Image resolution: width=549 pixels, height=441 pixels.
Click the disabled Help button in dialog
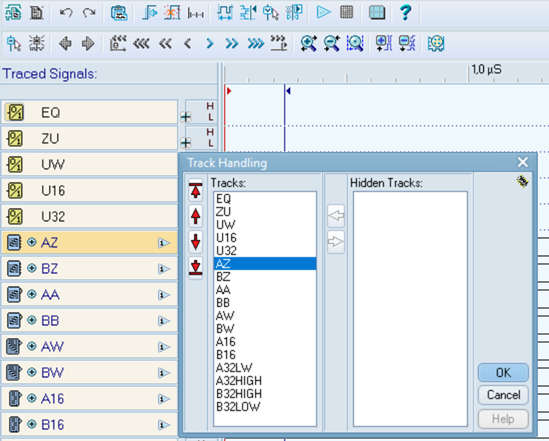point(503,419)
